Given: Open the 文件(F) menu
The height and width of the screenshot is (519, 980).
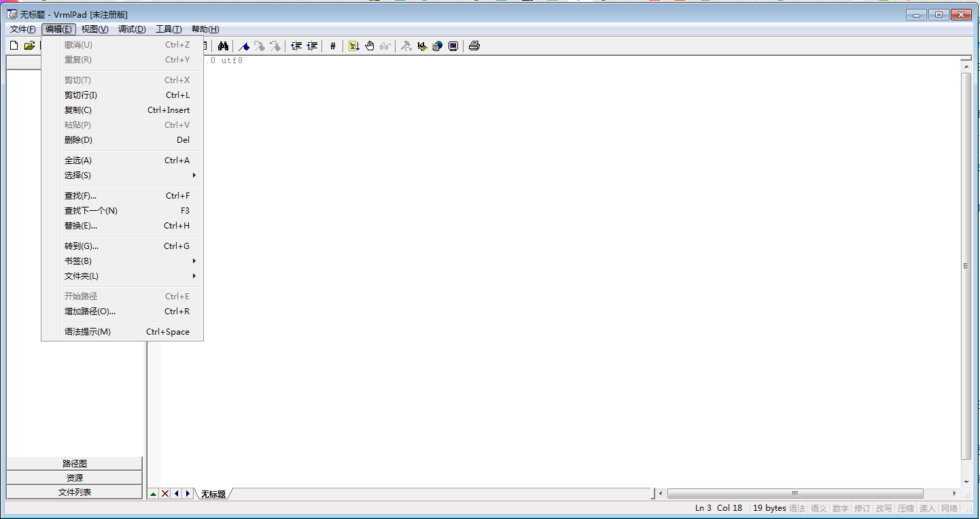Looking at the screenshot, I should coord(23,29).
